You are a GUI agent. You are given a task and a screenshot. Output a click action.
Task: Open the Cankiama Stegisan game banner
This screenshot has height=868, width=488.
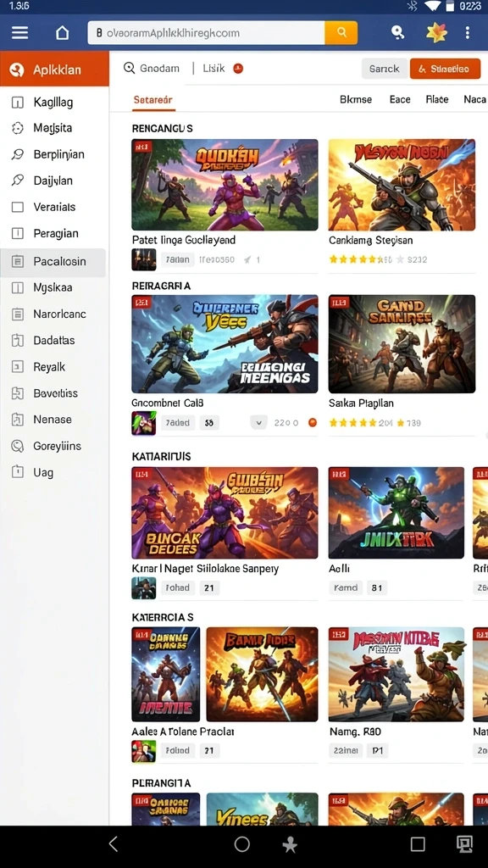(x=402, y=185)
